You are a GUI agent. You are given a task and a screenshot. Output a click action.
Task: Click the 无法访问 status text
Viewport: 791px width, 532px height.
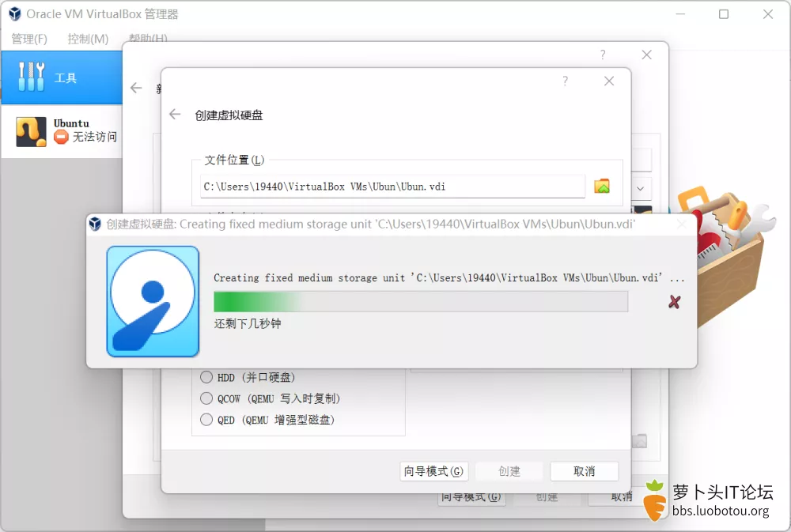(x=95, y=137)
